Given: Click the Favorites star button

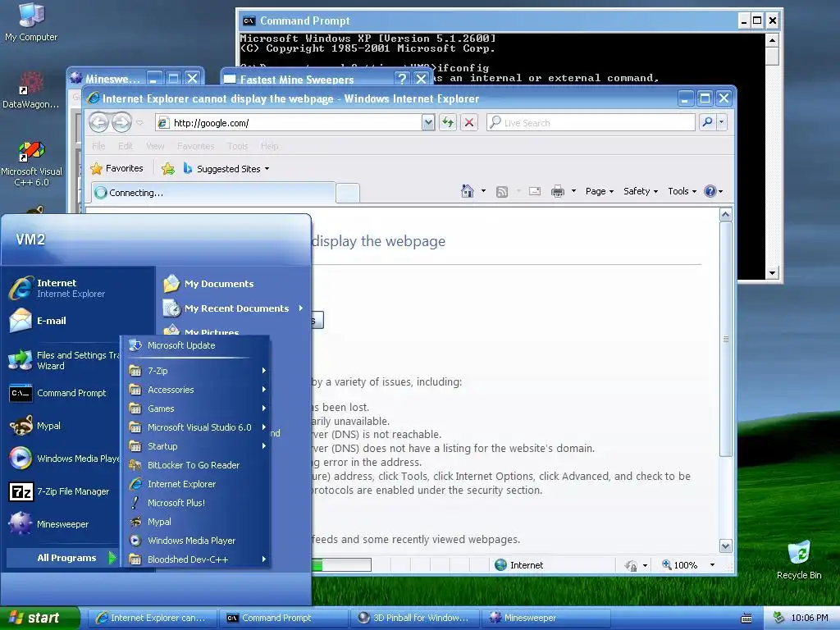Looking at the screenshot, I should pos(116,168).
